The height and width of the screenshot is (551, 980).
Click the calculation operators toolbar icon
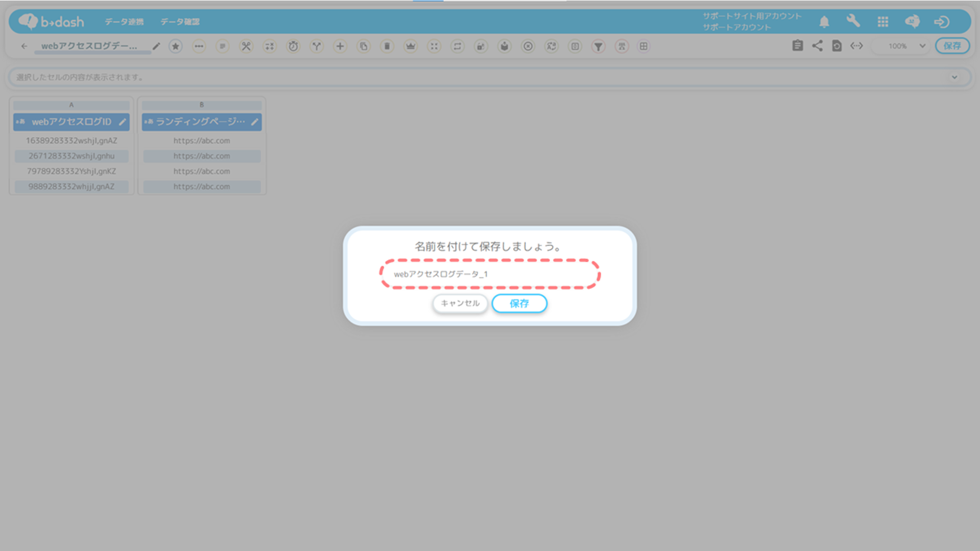point(270,46)
